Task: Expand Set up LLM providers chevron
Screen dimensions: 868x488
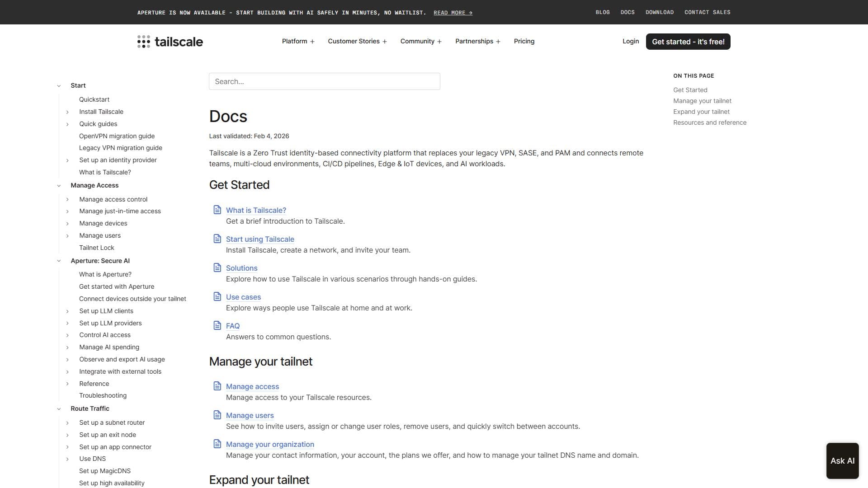Action: (x=67, y=323)
